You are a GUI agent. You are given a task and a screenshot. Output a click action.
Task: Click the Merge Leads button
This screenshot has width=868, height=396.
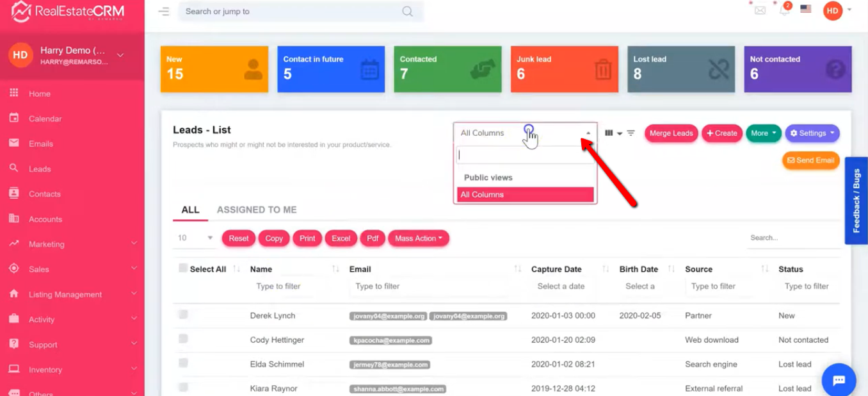[x=671, y=133]
